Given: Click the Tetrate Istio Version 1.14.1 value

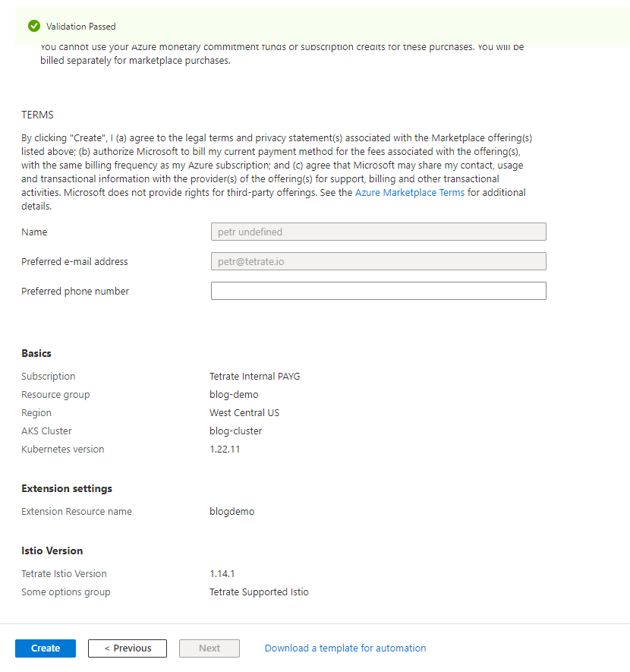Looking at the screenshot, I should (222, 574).
